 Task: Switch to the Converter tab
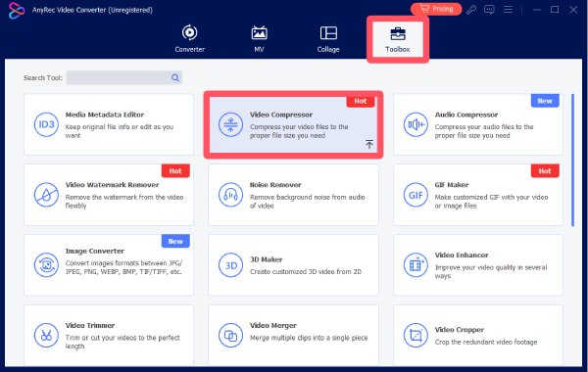pos(190,39)
